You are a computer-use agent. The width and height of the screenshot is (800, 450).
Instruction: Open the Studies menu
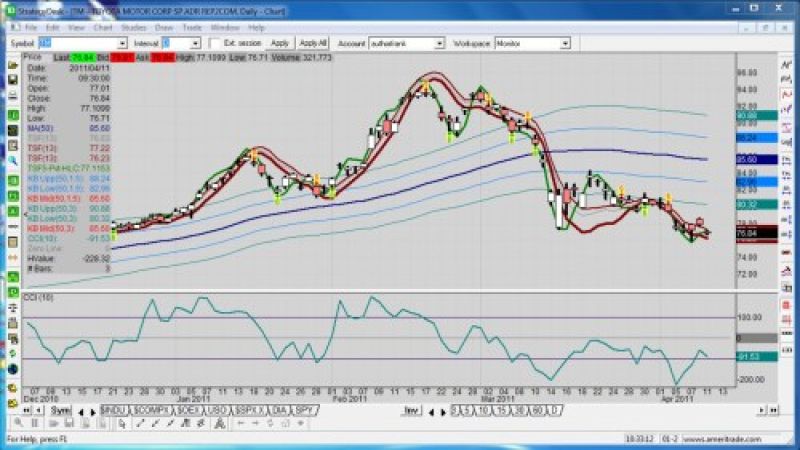[x=132, y=28]
